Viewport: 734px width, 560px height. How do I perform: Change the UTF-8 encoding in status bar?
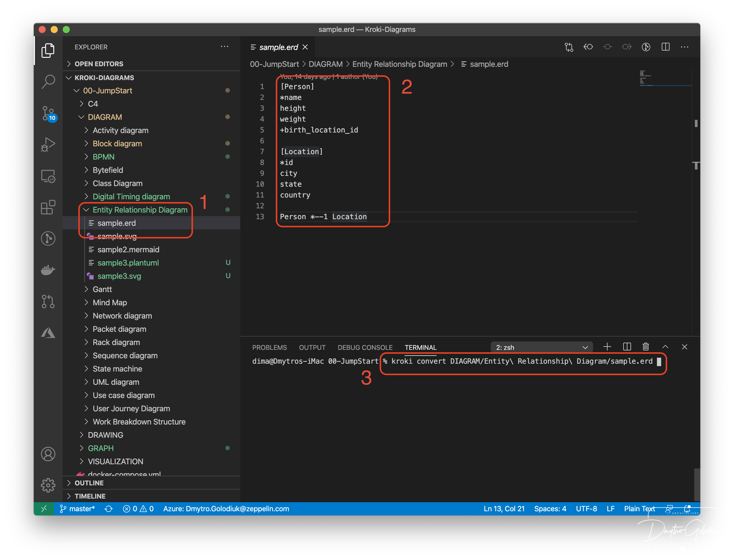[586, 509]
